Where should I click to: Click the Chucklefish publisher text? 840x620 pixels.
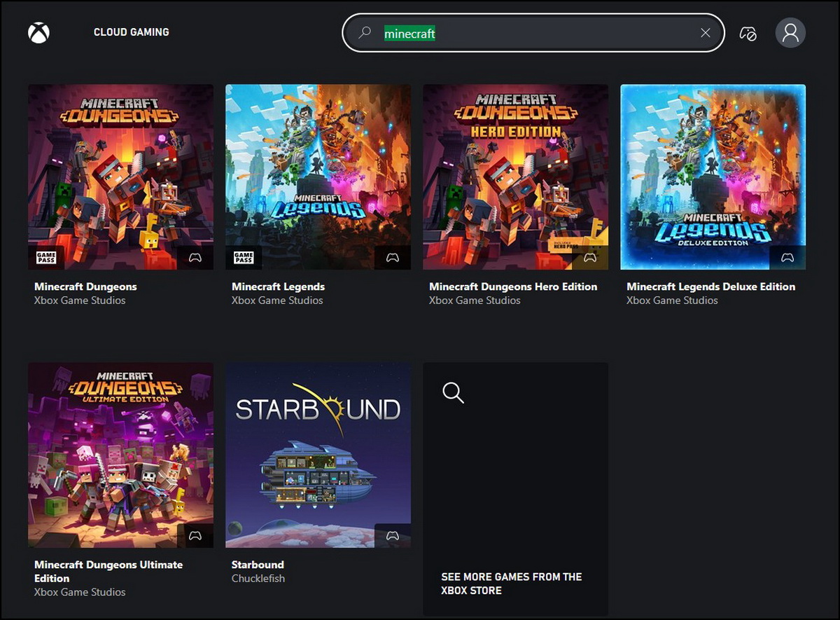258,579
